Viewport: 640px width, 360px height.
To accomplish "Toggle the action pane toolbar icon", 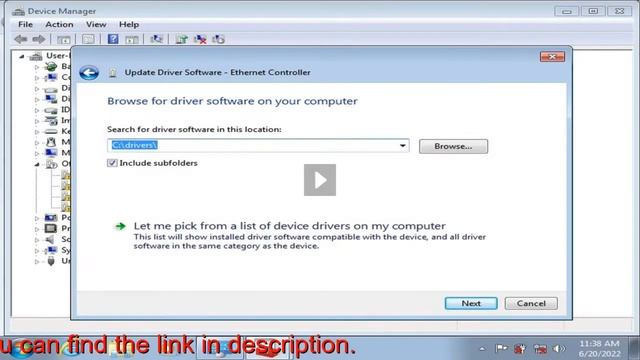I will [131, 40].
